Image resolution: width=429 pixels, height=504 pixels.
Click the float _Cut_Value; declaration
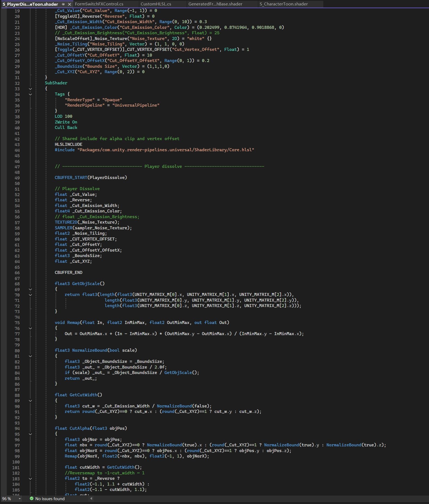(x=76, y=194)
